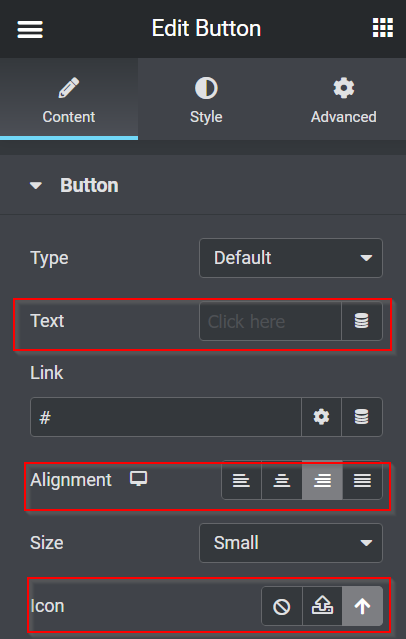This screenshot has width=406, height=639.
Task: Open the widgets grid panel
Action: (x=383, y=28)
